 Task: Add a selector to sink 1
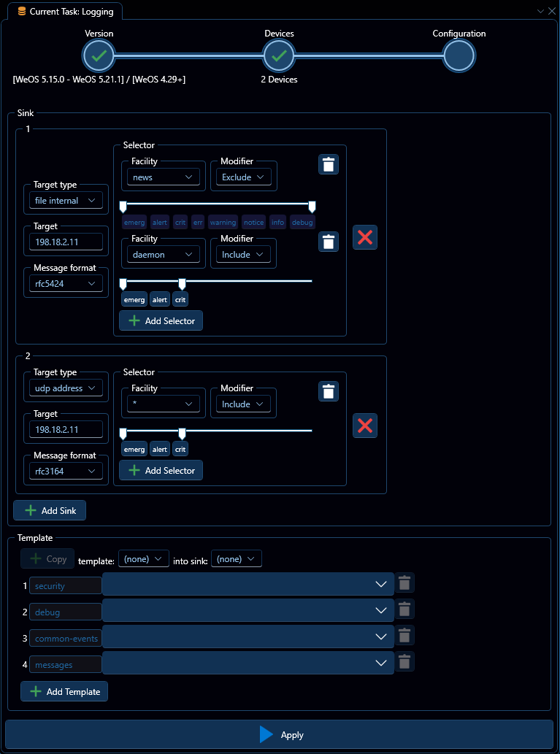[x=161, y=320]
